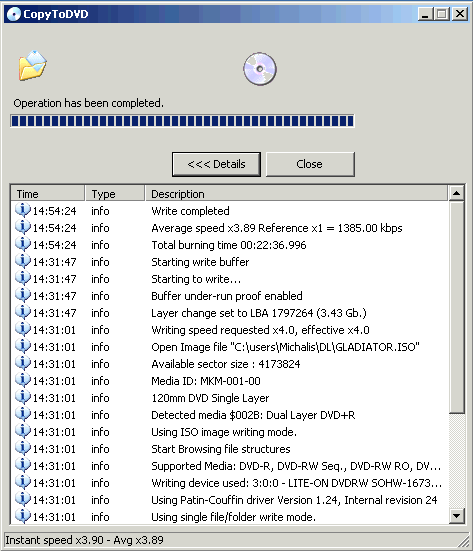
Task: Click info icon of Starting write buffer row
Action: coord(23,261)
